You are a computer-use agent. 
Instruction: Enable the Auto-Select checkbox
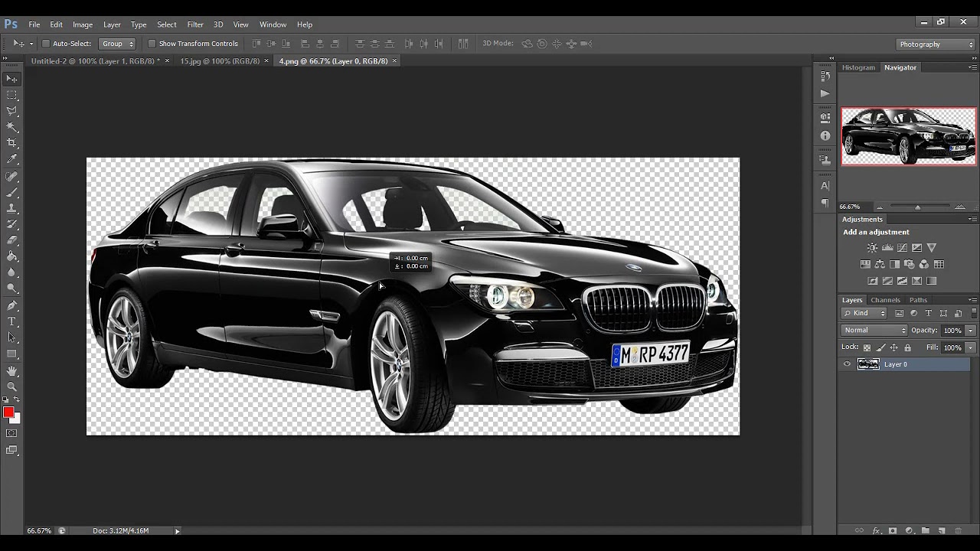(x=46, y=44)
